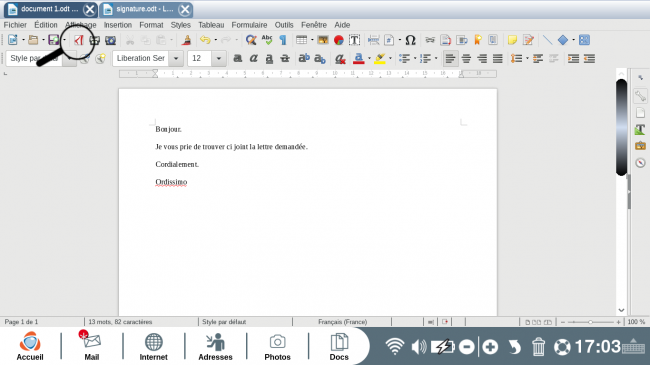
Task: Click the Save document icon
Action: 53,40
